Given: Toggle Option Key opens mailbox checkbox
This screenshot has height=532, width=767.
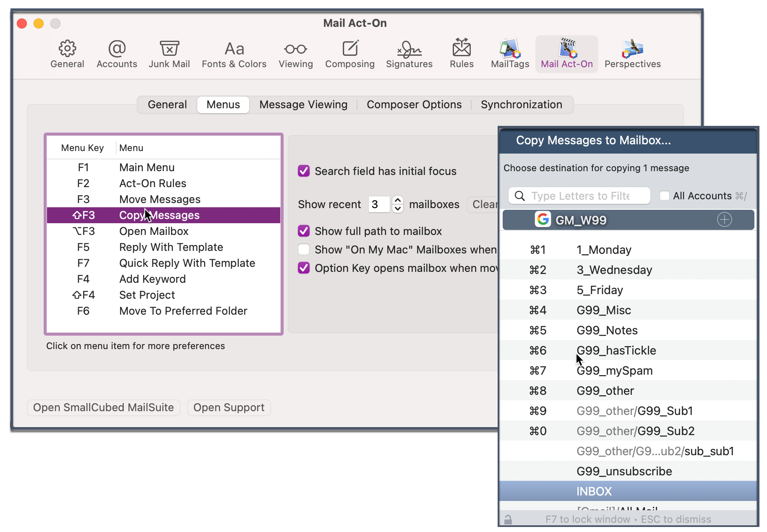Looking at the screenshot, I should 304,268.
